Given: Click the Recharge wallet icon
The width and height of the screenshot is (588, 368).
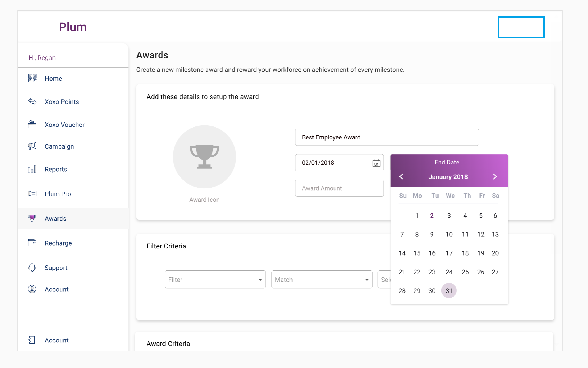Looking at the screenshot, I should point(32,243).
